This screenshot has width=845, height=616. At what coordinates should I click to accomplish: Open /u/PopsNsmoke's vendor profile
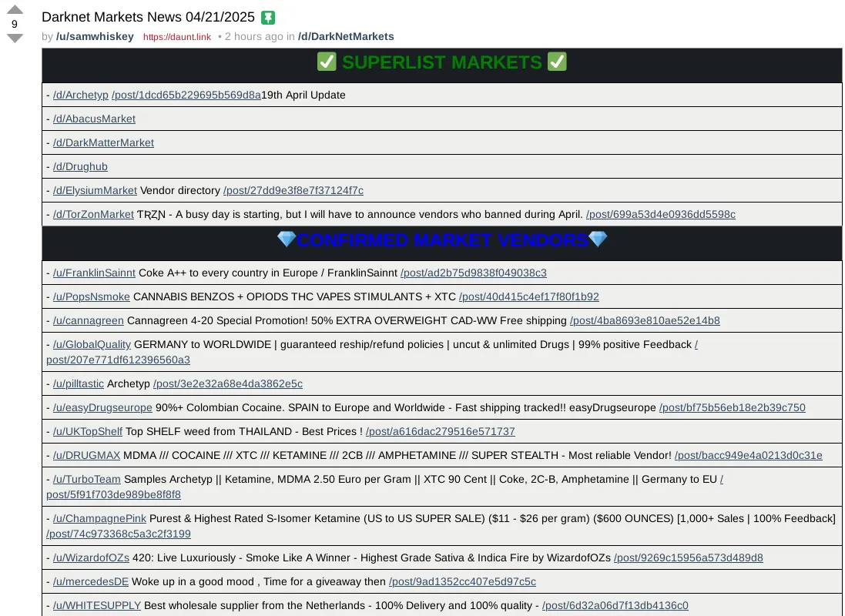click(x=91, y=296)
